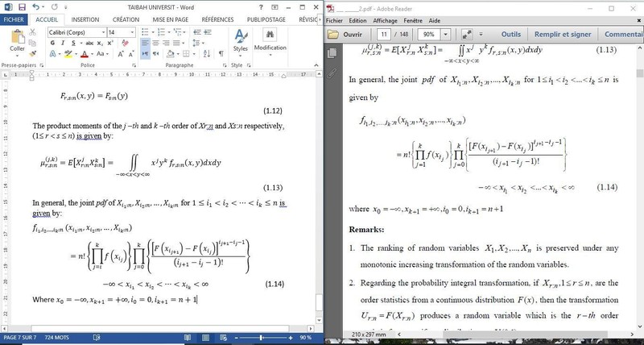Toggle left alignment button
This screenshot has width=644, height=345.
coord(145,43)
